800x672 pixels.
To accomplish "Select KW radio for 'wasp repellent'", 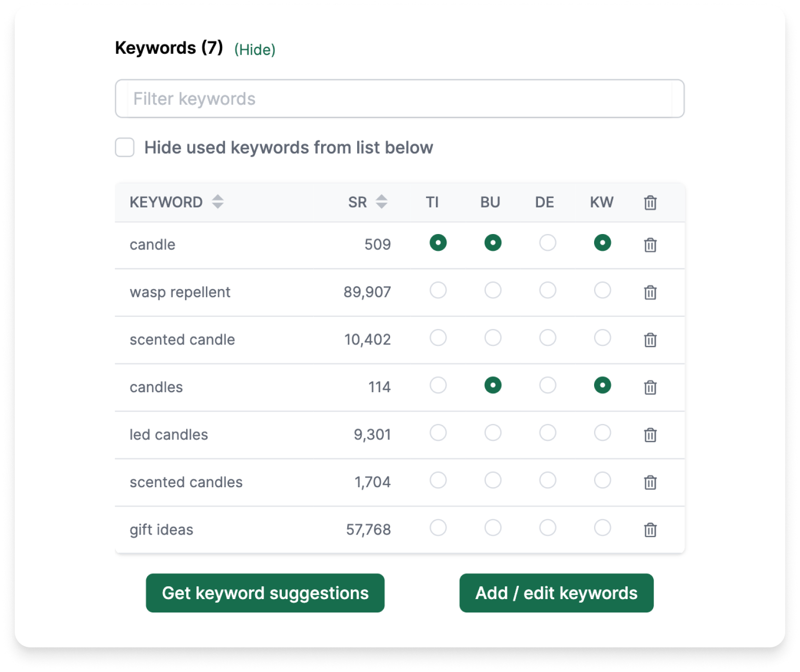I will coord(602,290).
